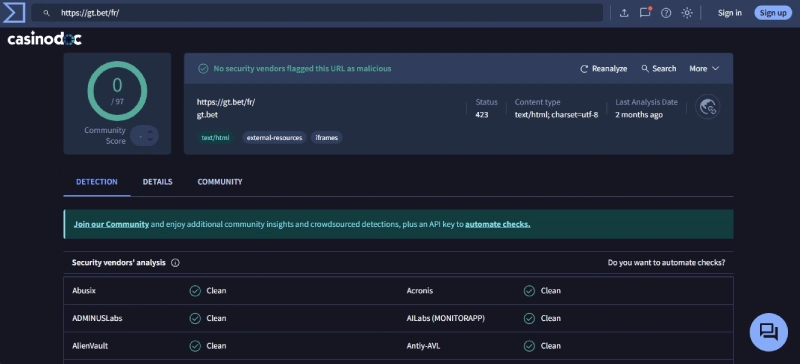Open the help question mark icon
Viewport: 800px width, 364px height.
pyautogui.click(x=666, y=13)
